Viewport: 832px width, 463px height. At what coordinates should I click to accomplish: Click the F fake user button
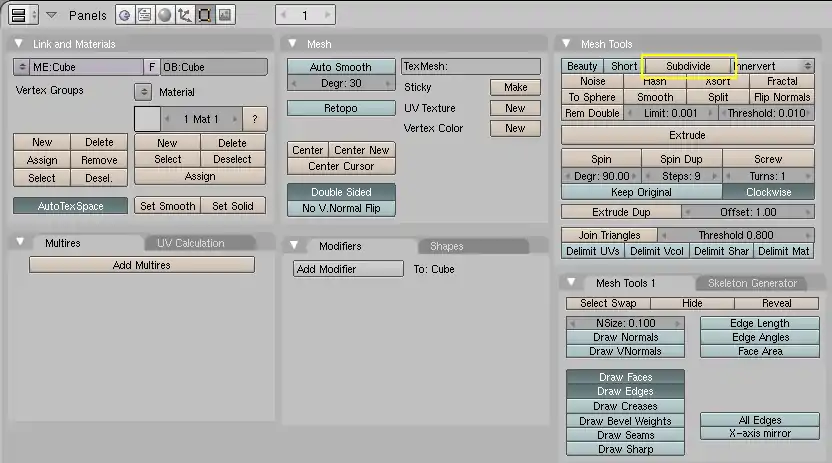pos(151,67)
